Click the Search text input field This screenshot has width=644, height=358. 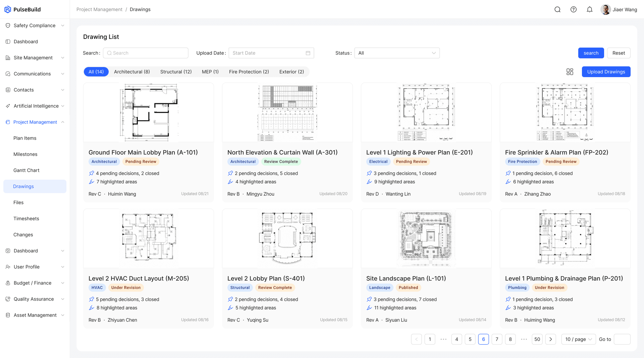click(x=146, y=53)
